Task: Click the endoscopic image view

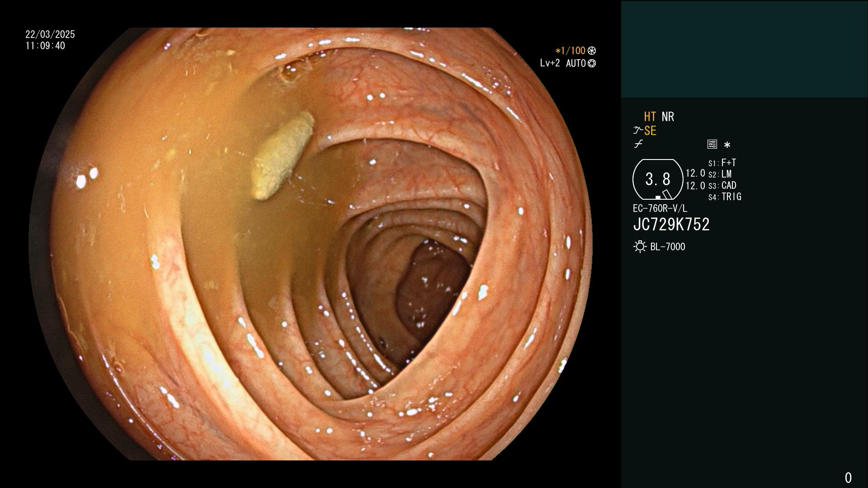Action: [310, 244]
